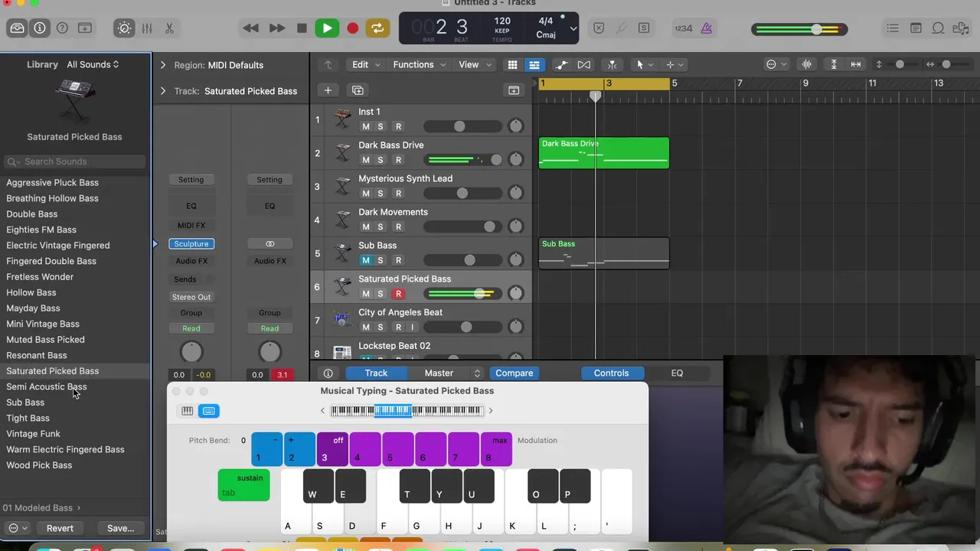Screen dimensions: 980x551
Task: Open the View dropdown menu
Action: point(474,65)
